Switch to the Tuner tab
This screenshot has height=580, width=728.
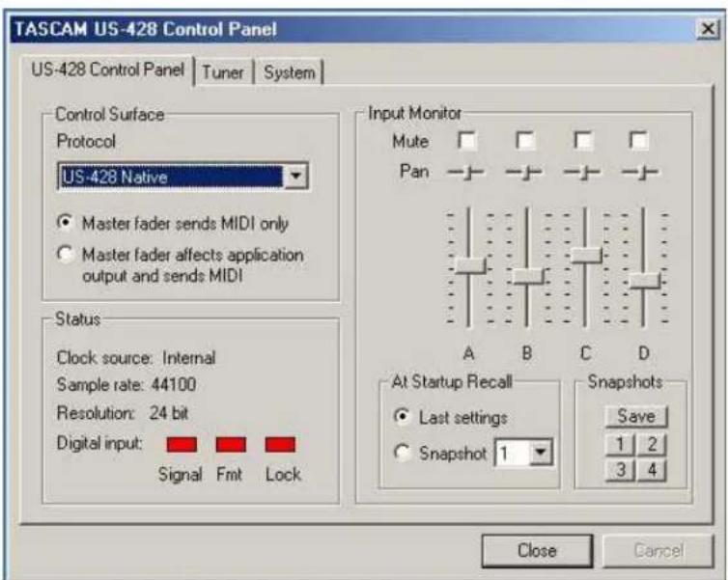pos(223,72)
